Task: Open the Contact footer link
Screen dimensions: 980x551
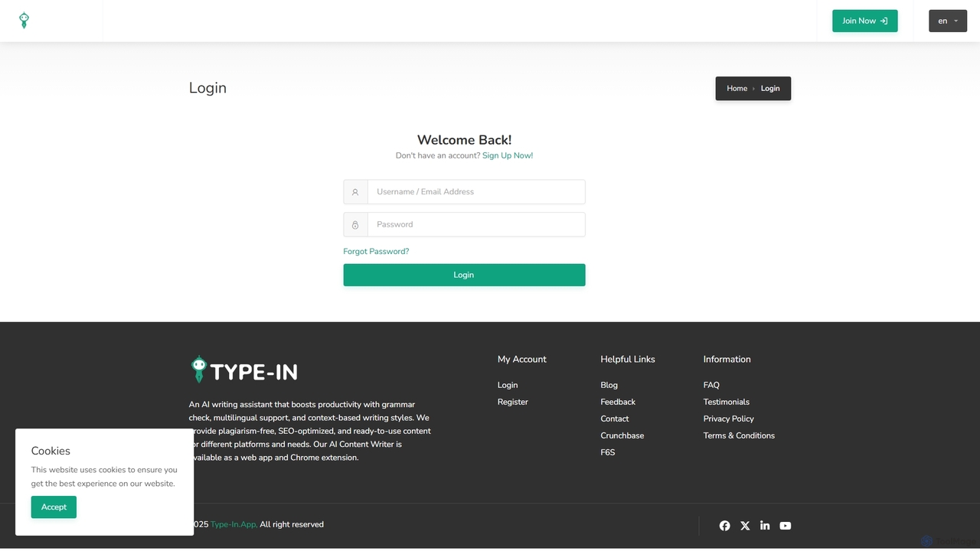Action: (615, 419)
